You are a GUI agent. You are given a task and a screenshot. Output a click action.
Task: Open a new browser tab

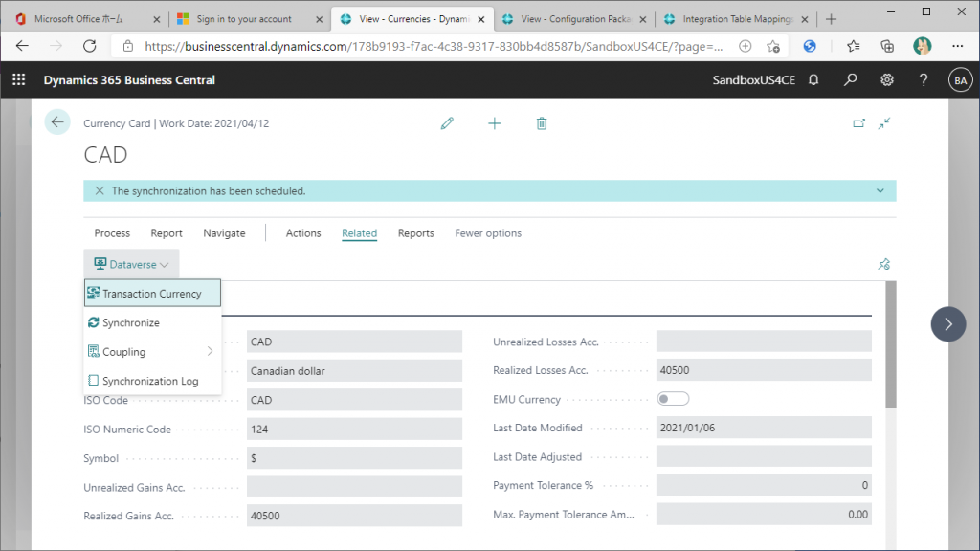coord(831,19)
